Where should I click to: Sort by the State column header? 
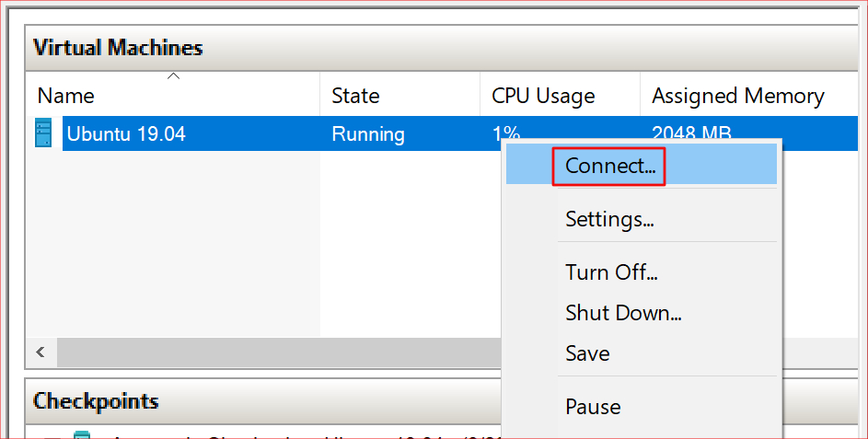pos(355,96)
